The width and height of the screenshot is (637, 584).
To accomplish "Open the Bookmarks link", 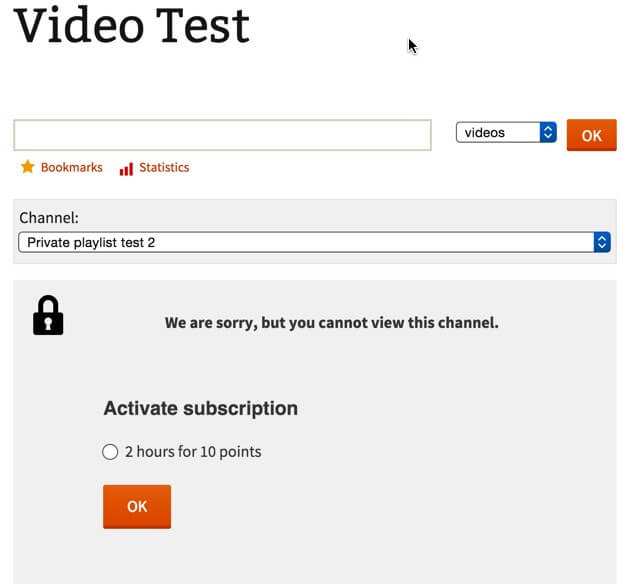I will 71,167.
